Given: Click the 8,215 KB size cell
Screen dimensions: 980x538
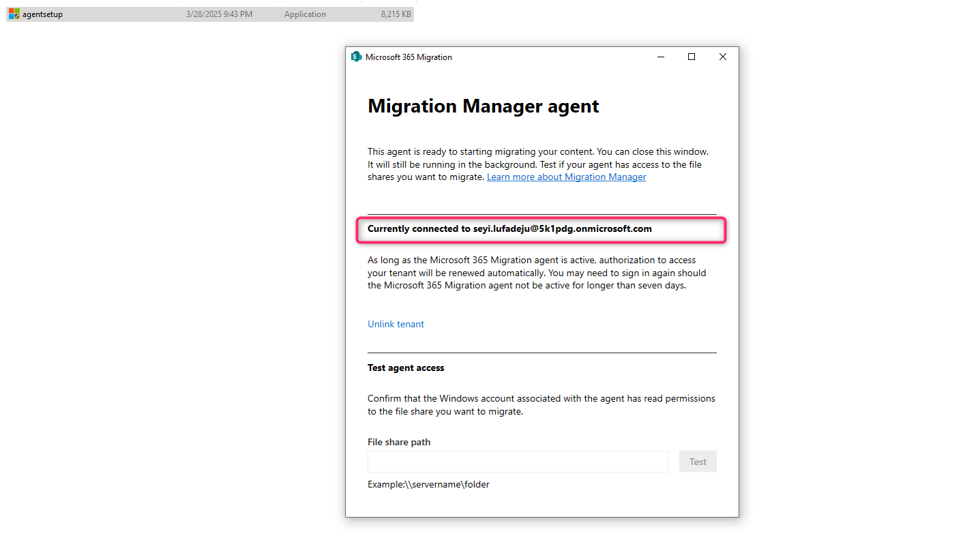Looking at the screenshot, I should pyautogui.click(x=396, y=14).
